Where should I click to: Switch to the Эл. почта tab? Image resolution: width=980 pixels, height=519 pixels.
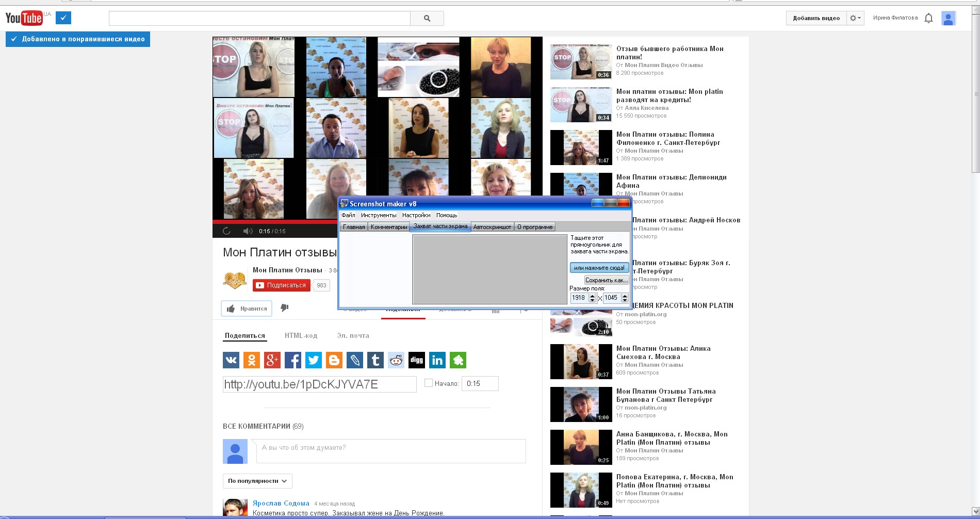[x=353, y=336]
